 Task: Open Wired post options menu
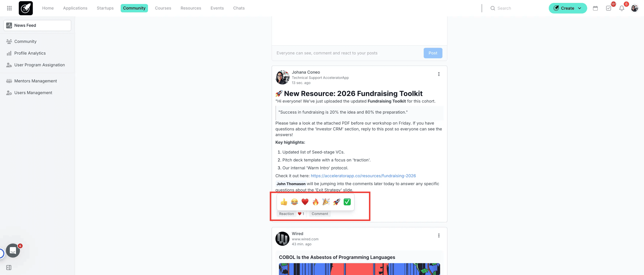click(439, 235)
